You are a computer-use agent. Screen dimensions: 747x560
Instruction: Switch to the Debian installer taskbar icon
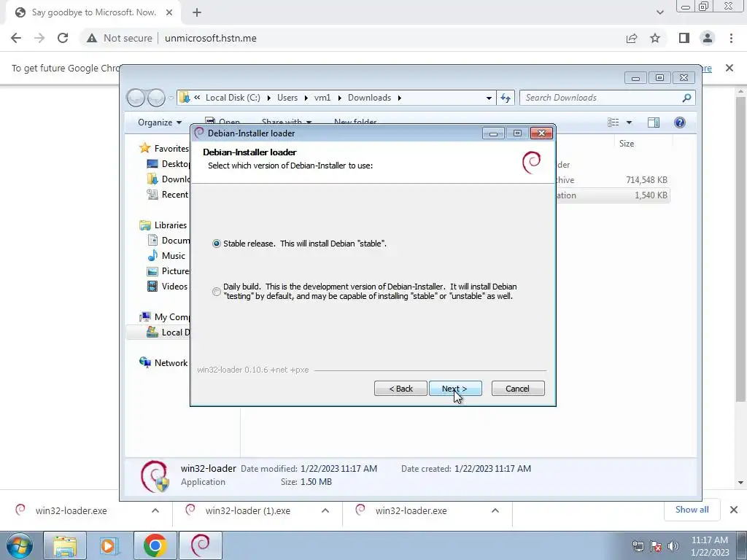tap(200, 545)
